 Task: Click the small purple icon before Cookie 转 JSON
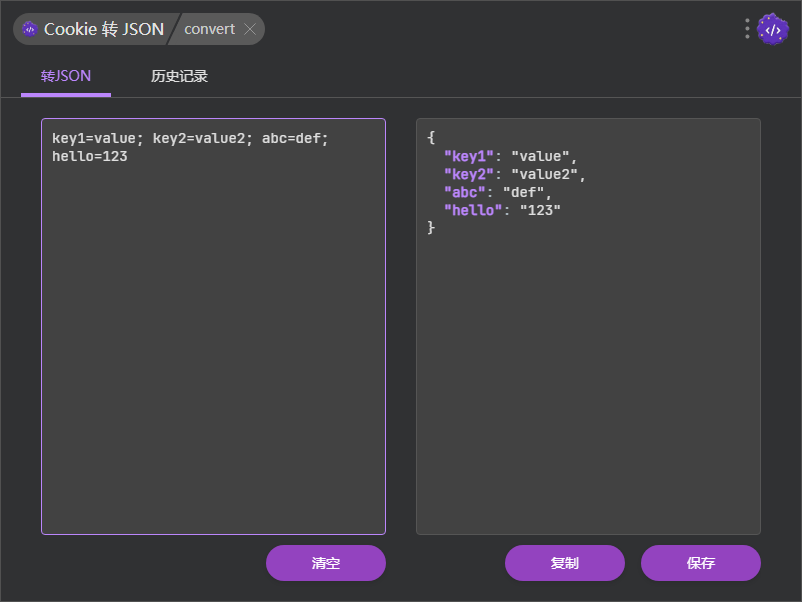[30, 29]
